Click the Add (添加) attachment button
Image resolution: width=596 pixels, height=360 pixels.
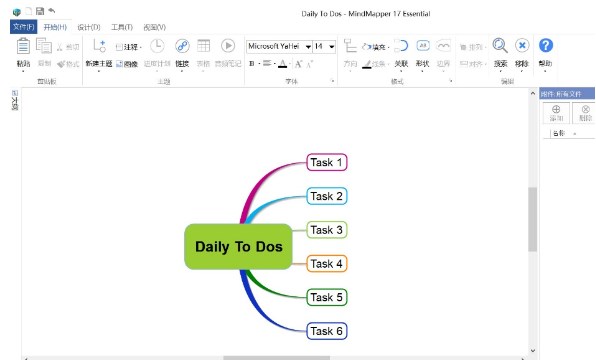(x=556, y=113)
